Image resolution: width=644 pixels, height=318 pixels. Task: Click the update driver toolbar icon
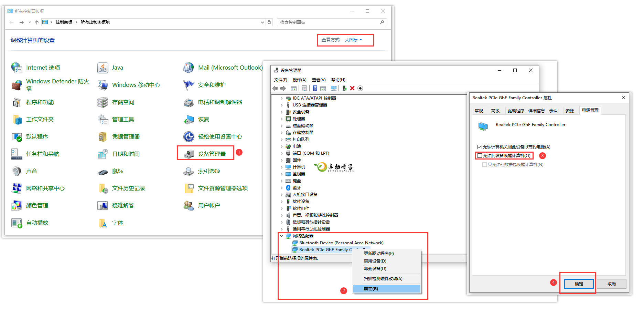(344, 89)
